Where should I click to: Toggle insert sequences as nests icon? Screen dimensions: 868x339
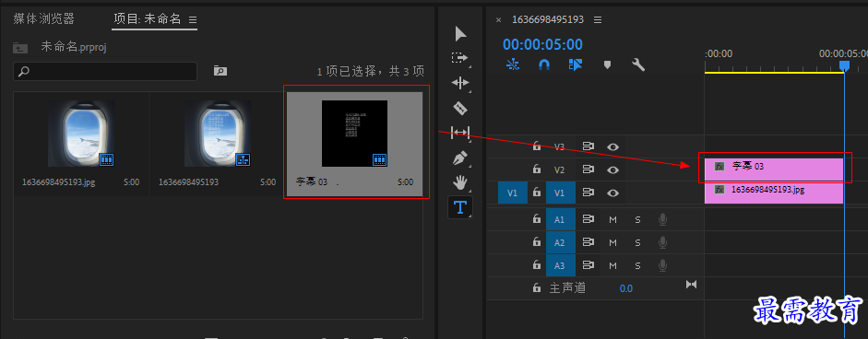[513, 64]
